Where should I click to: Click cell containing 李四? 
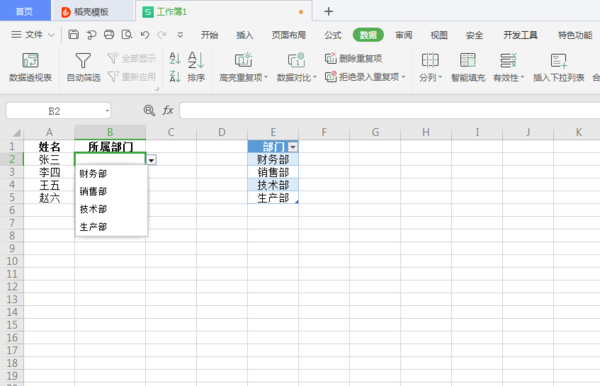click(49, 172)
